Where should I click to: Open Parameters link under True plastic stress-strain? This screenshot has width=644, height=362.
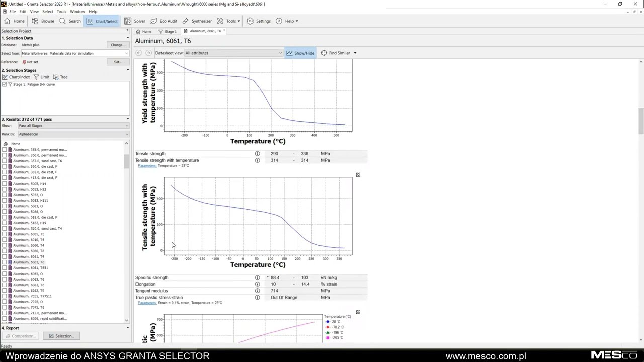[147, 303]
